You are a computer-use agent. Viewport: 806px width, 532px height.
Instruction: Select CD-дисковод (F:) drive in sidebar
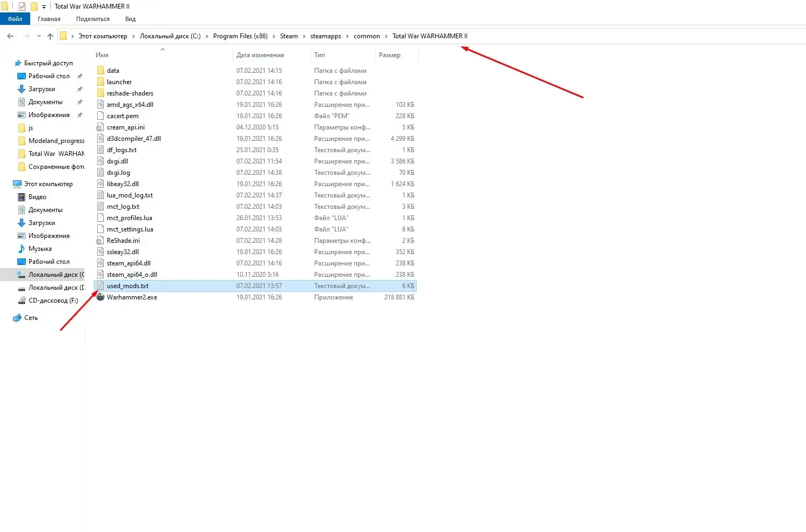click(53, 301)
